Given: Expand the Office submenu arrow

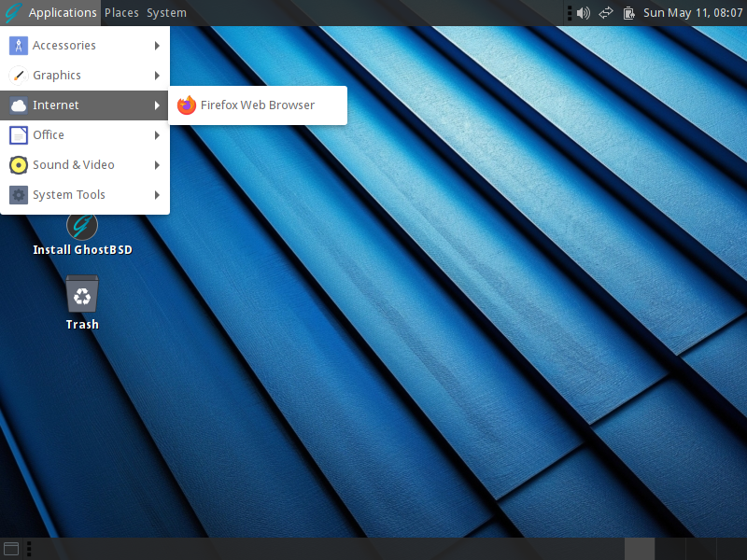Looking at the screenshot, I should 157,135.
